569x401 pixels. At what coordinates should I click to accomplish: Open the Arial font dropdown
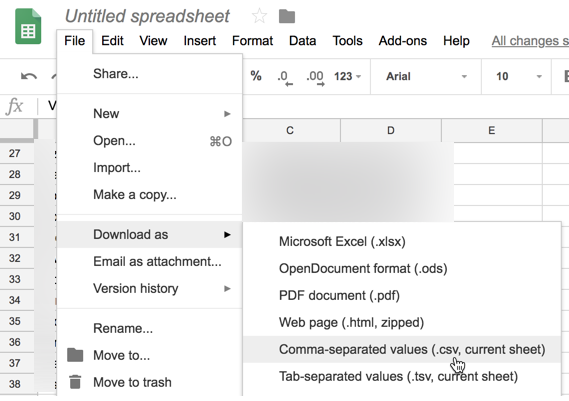426,76
